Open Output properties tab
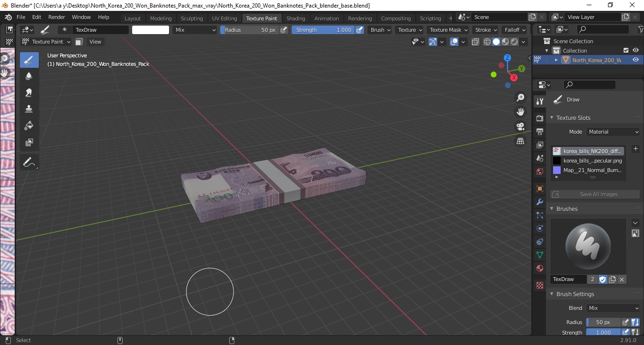 539,131
